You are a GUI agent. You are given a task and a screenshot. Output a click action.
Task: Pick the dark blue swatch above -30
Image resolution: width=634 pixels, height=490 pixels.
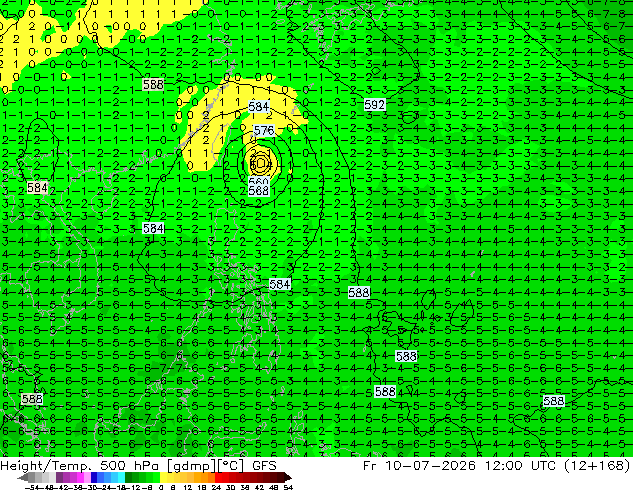[94, 477]
